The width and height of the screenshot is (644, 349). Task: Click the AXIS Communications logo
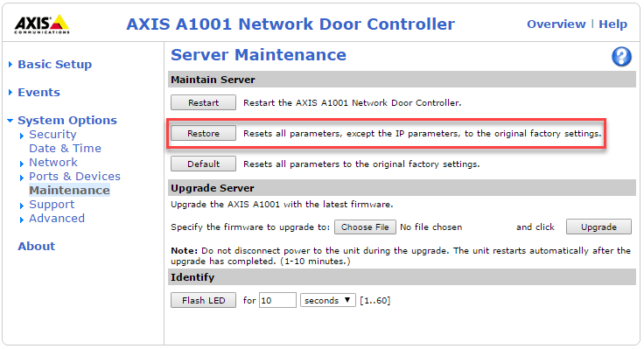pos(42,24)
